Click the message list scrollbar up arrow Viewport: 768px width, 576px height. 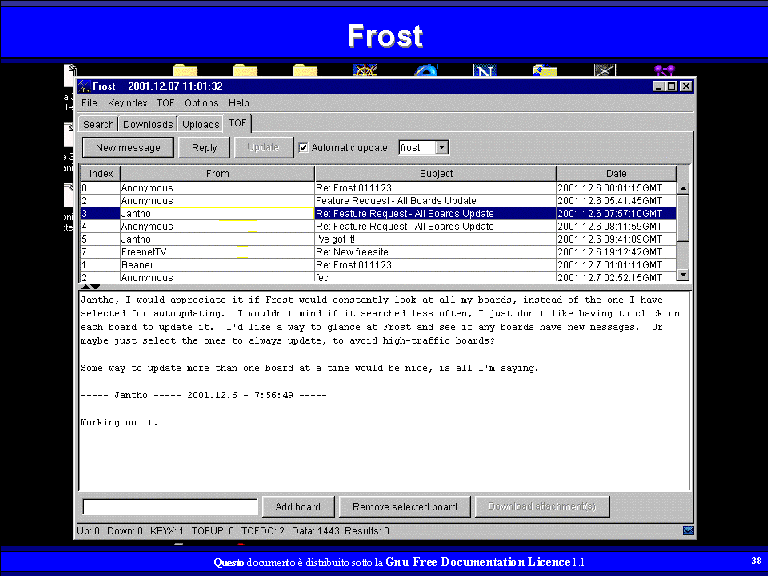coord(683,188)
